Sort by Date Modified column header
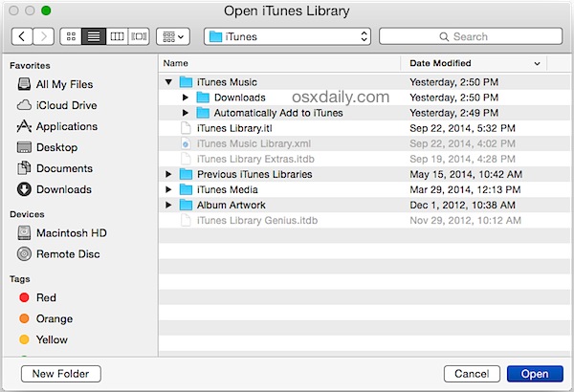This screenshot has height=392, width=574. (474, 63)
